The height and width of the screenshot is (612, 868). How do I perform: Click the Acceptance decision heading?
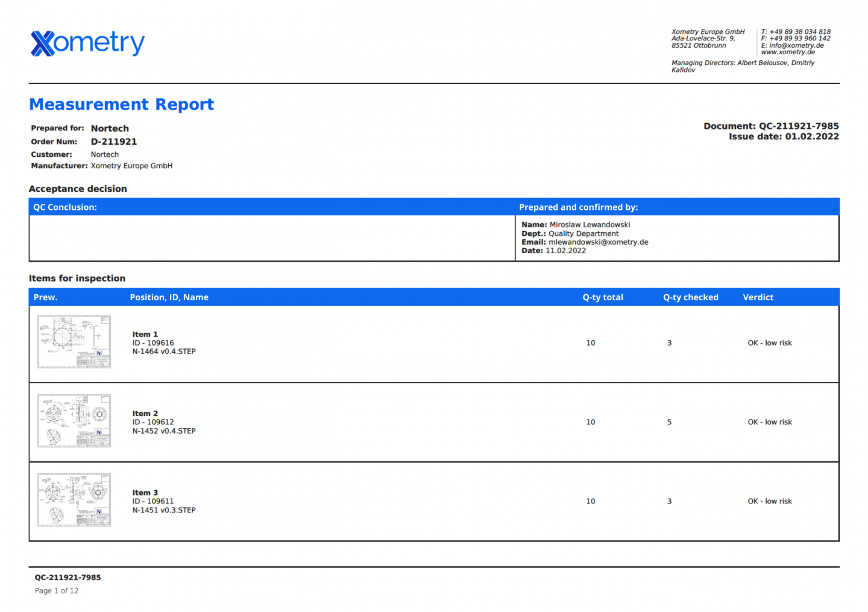(x=78, y=189)
